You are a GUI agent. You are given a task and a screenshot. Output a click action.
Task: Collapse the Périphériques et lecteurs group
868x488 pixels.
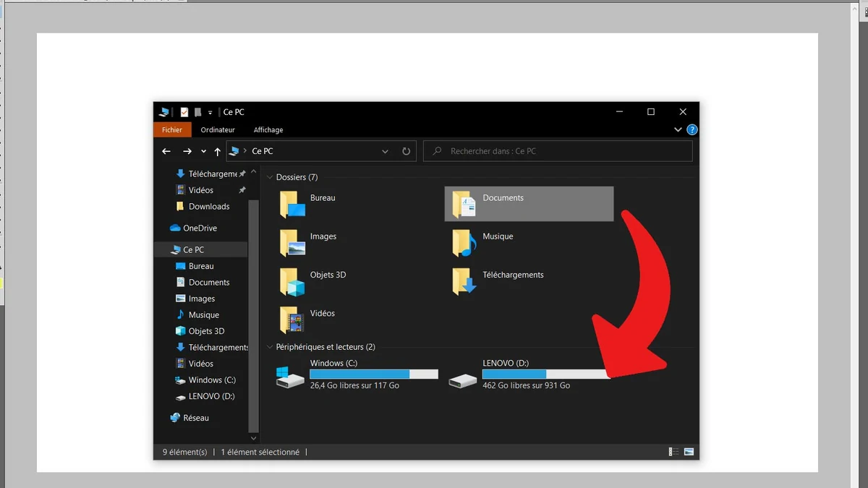coord(270,347)
